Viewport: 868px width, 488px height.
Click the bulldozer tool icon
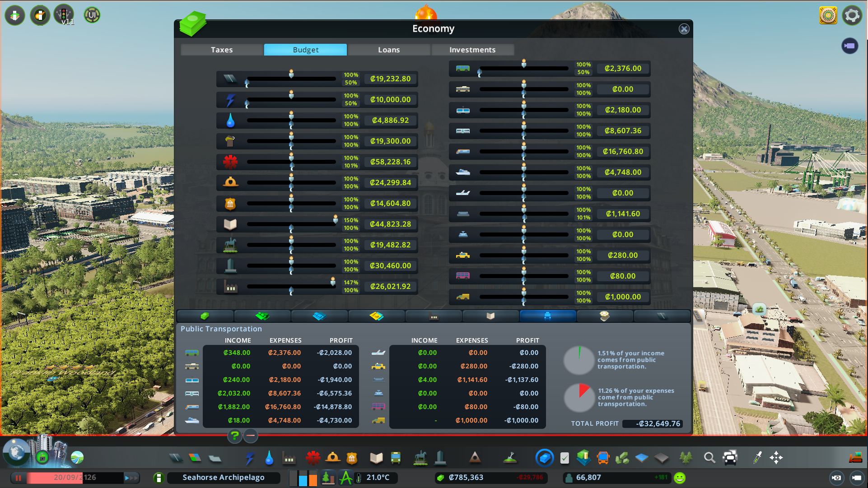coord(855,458)
